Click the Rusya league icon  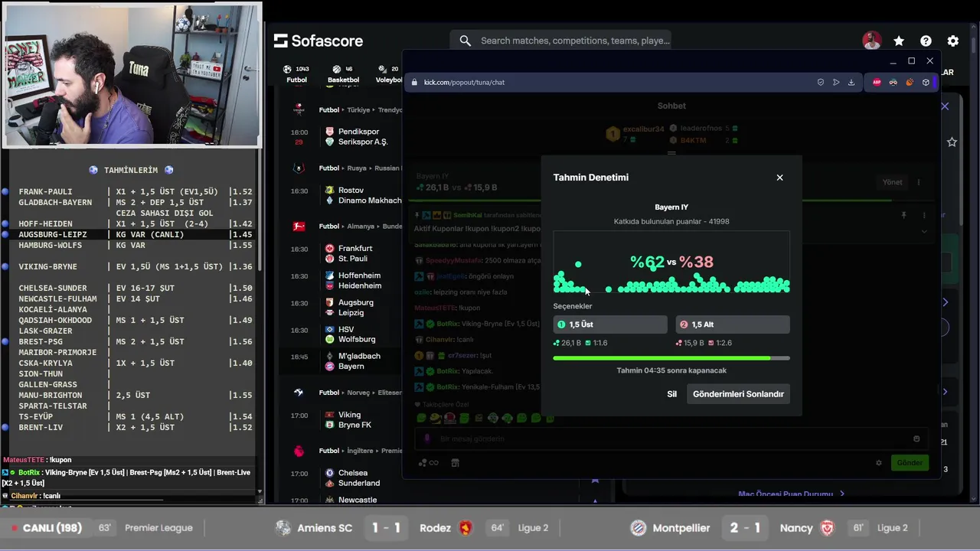[x=299, y=168]
